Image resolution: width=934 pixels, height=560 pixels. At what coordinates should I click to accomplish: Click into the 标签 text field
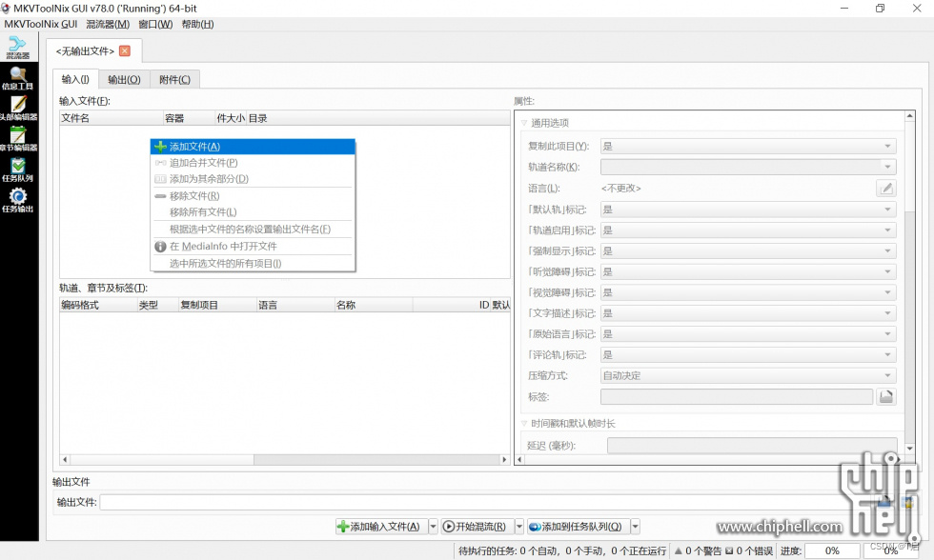(x=737, y=396)
